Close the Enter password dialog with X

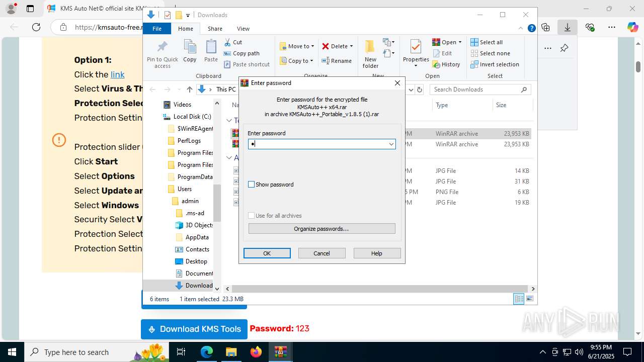tap(397, 83)
